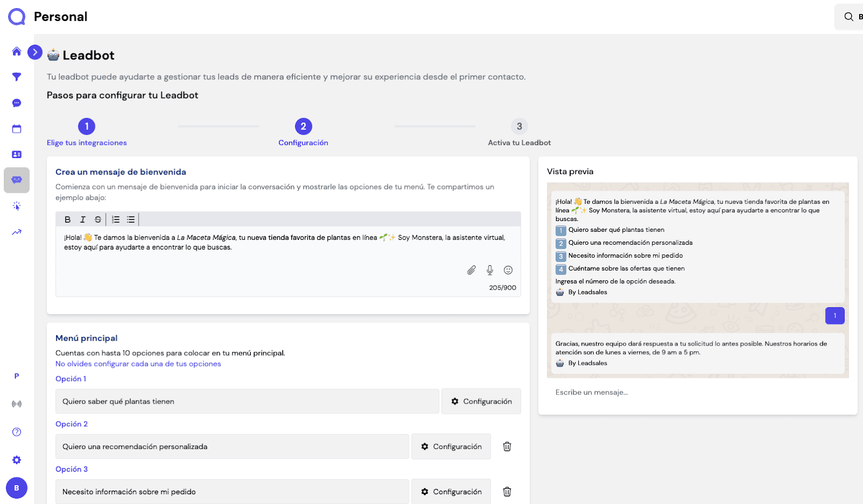Viewport: 863px width, 504px height.
Task: Open the Home icon in sidebar
Action: click(x=17, y=51)
